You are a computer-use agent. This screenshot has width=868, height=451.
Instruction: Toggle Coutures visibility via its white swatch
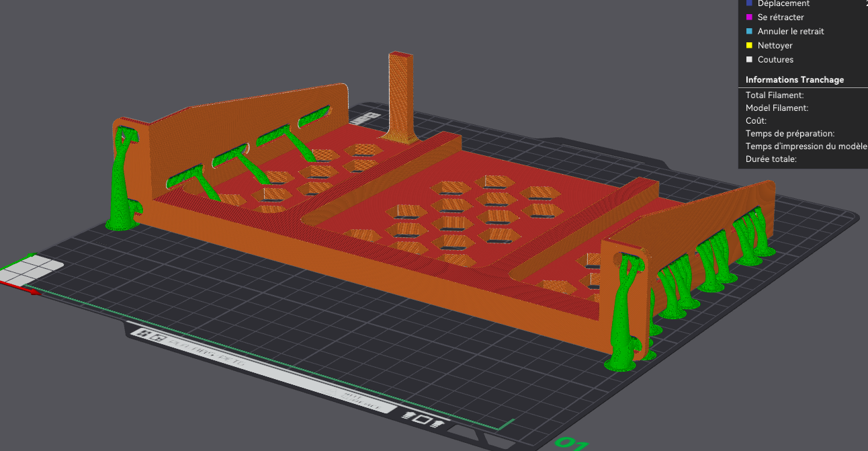coord(749,60)
